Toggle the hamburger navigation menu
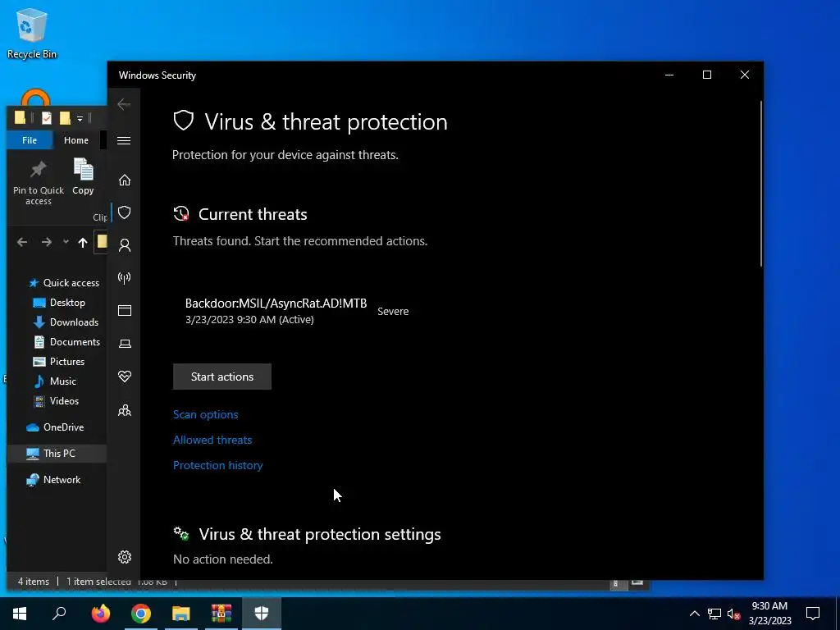The image size is (840, 630). (x=124, y=140)
